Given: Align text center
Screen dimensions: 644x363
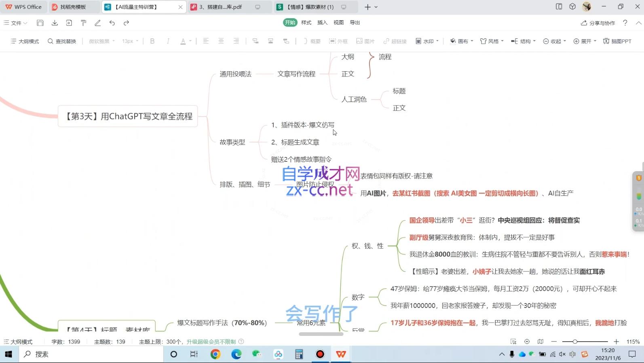Looking at the screenshot, I should [221, 41].
